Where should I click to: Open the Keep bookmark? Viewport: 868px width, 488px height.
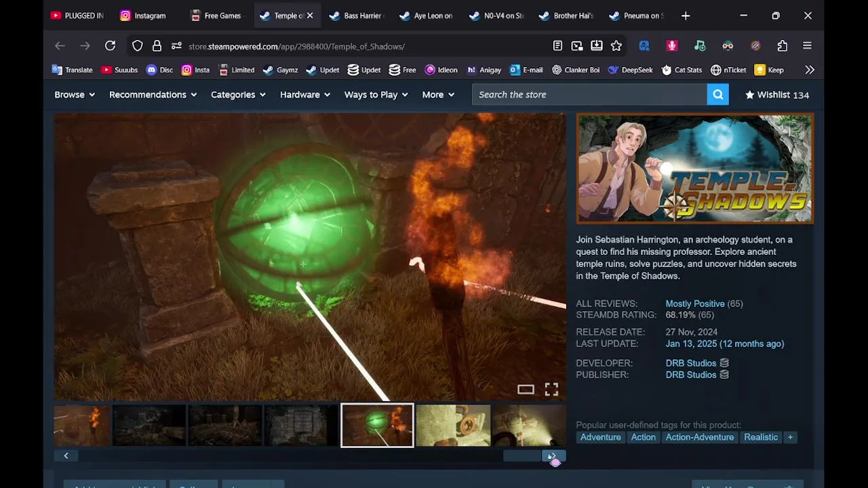[769, 70]
